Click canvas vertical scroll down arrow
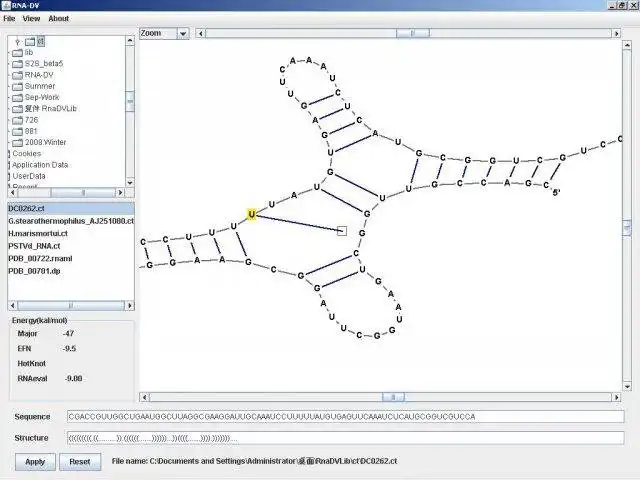The image size is (640, 480). (x=627, y=386)
